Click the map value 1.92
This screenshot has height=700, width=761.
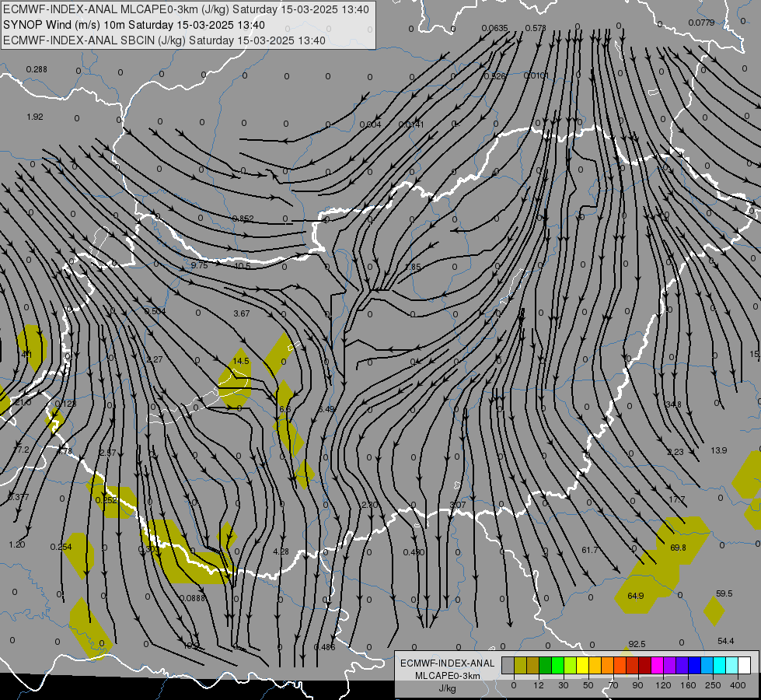click(35, 117)
